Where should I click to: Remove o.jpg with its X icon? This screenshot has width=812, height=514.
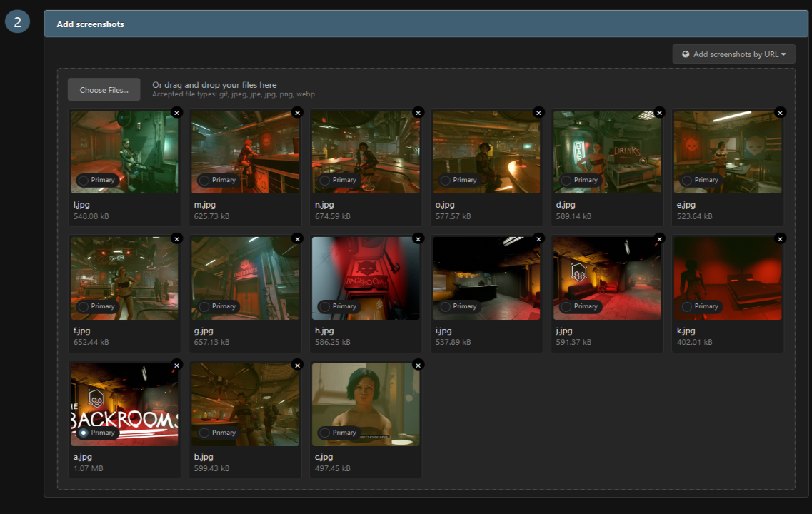click(538, 112)
